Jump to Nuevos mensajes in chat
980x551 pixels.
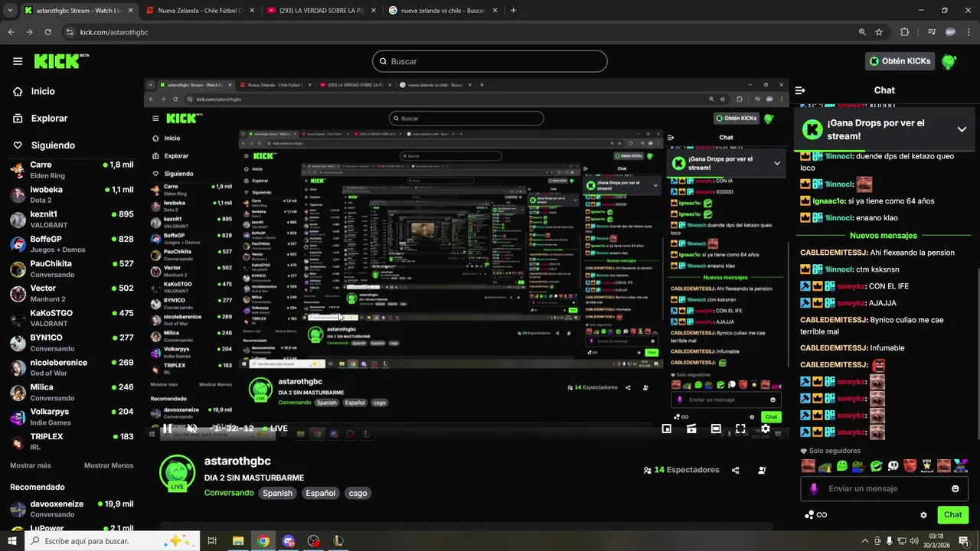[x=883, y=236]
